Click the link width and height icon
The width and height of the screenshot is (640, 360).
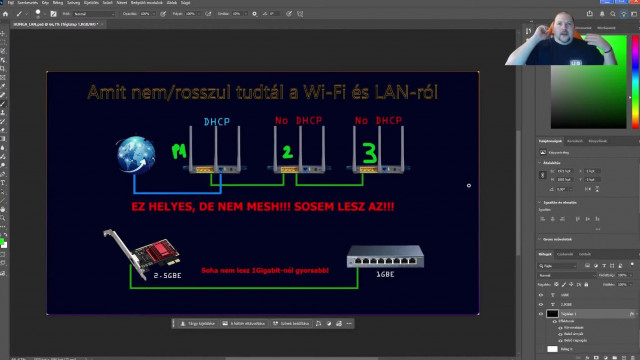[542, 175]
